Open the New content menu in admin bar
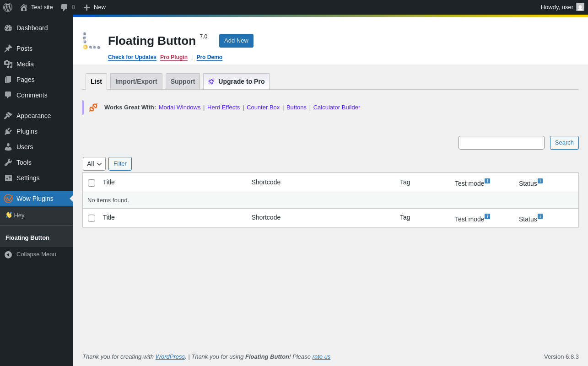 (95, 7)
